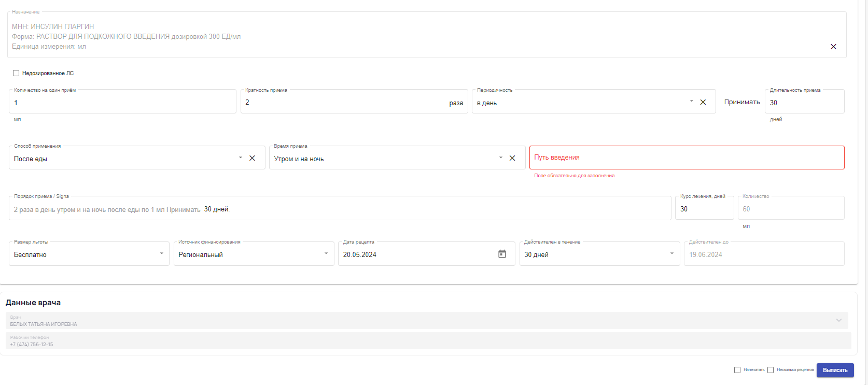Screen dimensions: 868x385
Task: Expand the Размер льготы dropdown
Action: coord(162,253)
